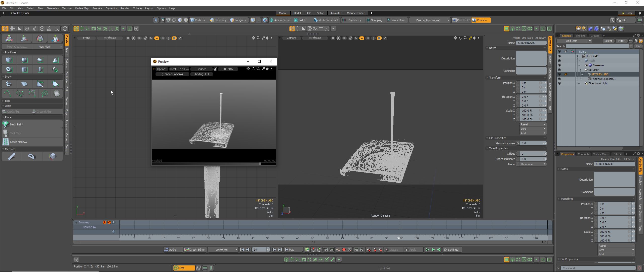Switch to the UV layout tab
The height and width of the screenshot is (272, 644).
coord(309,13)
